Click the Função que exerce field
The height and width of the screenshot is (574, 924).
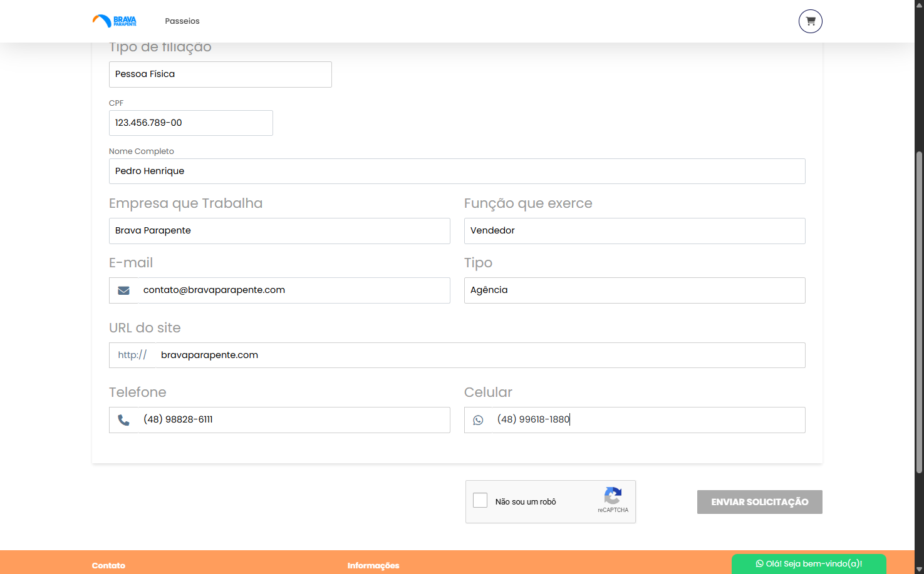click(x=635, y=231)
